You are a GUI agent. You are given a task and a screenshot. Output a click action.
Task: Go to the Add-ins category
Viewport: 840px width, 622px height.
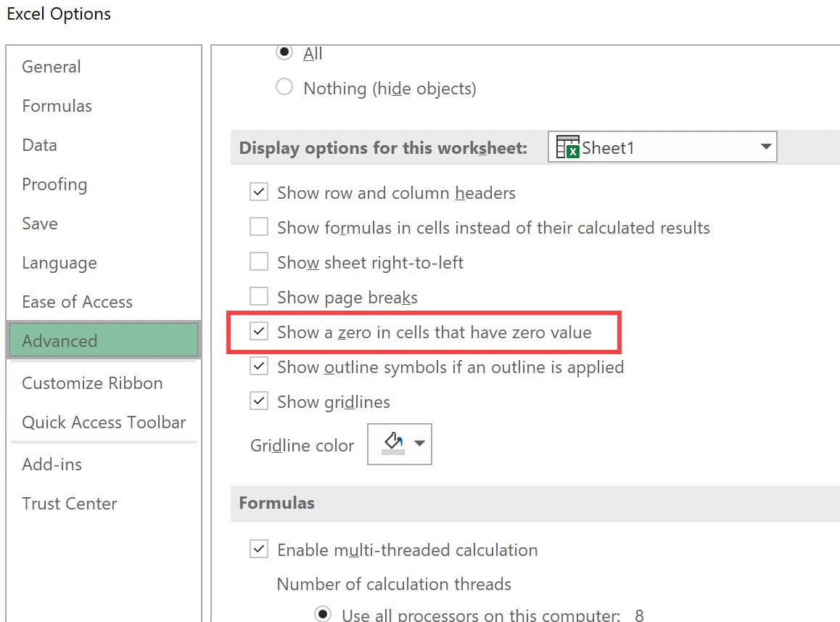(x=52, y=464)
